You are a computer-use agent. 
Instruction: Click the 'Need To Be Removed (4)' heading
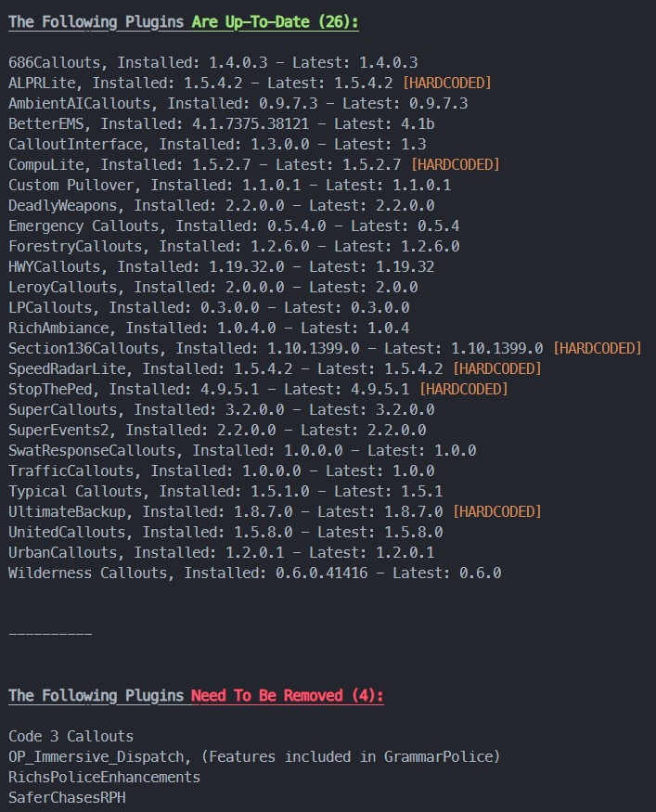287,696
